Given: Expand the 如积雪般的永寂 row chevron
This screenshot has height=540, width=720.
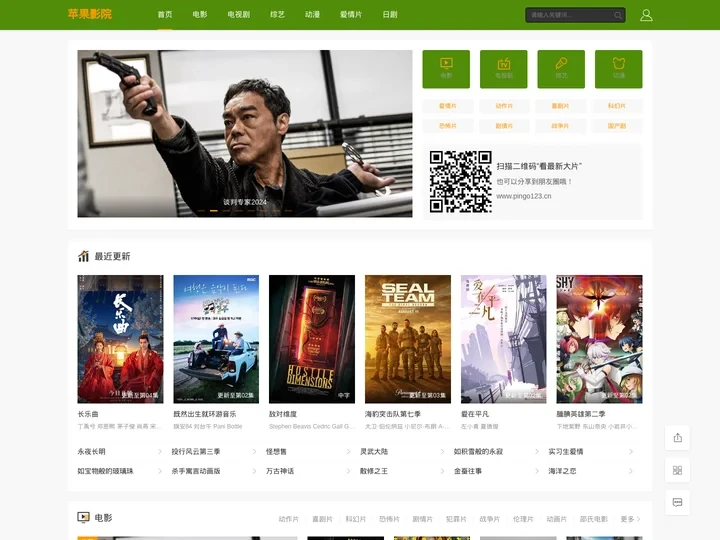Looking at the screenshot, I should (536, 452).
